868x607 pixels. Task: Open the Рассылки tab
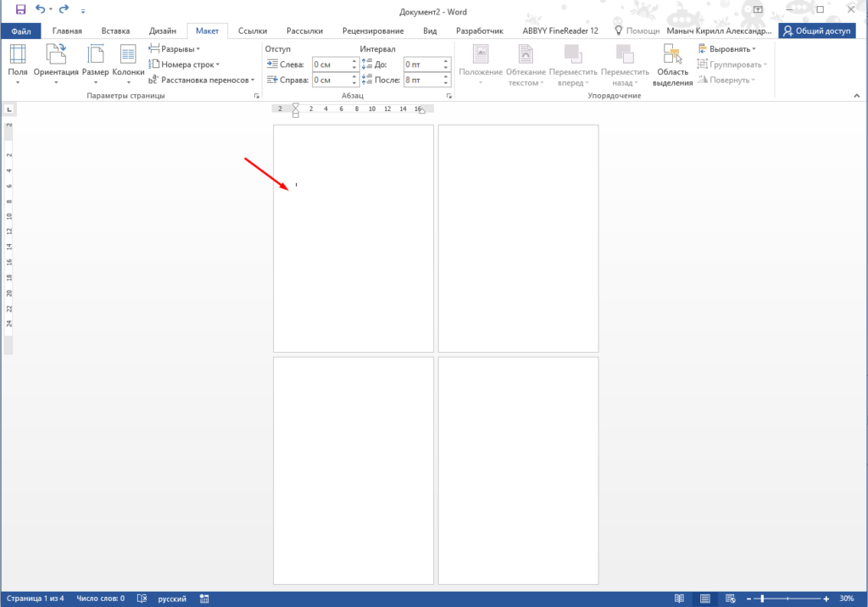pyautogui.click(x=304, y=31)
